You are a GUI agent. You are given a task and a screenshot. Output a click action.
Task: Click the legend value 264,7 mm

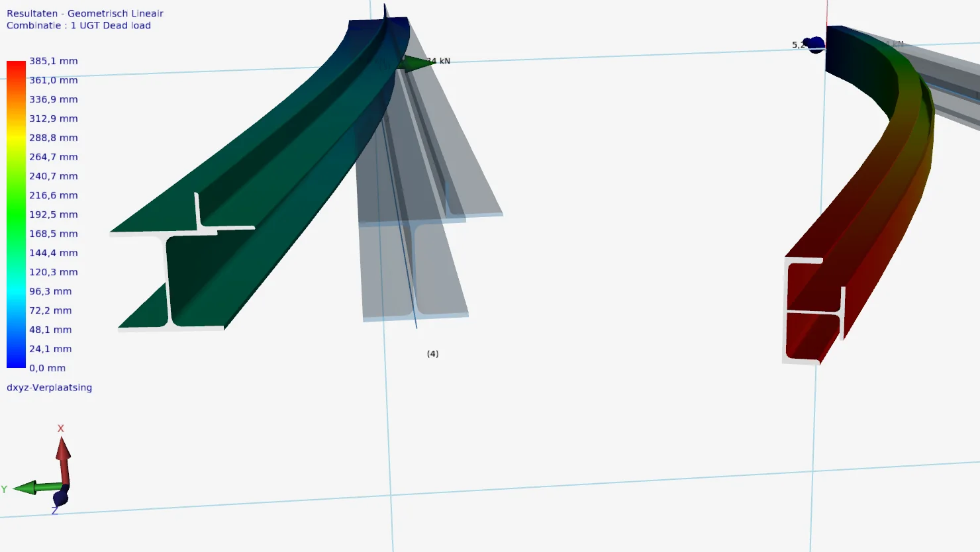[x=54, y=157]
